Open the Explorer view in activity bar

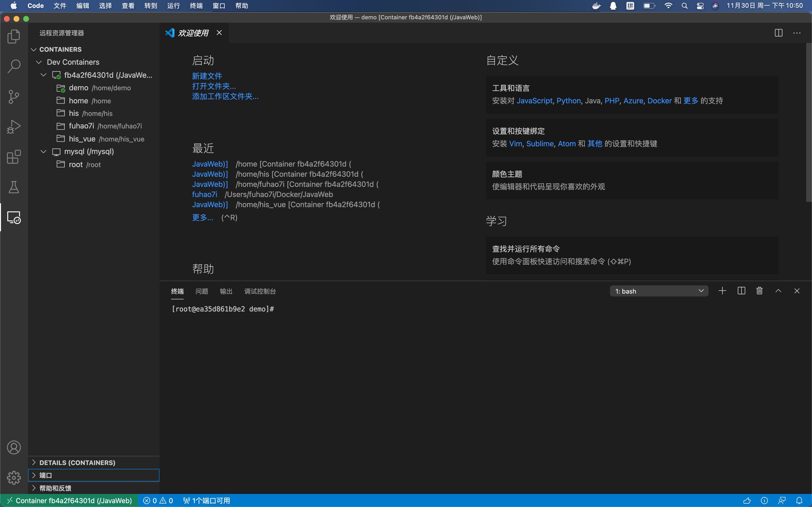tap(14, 36)
